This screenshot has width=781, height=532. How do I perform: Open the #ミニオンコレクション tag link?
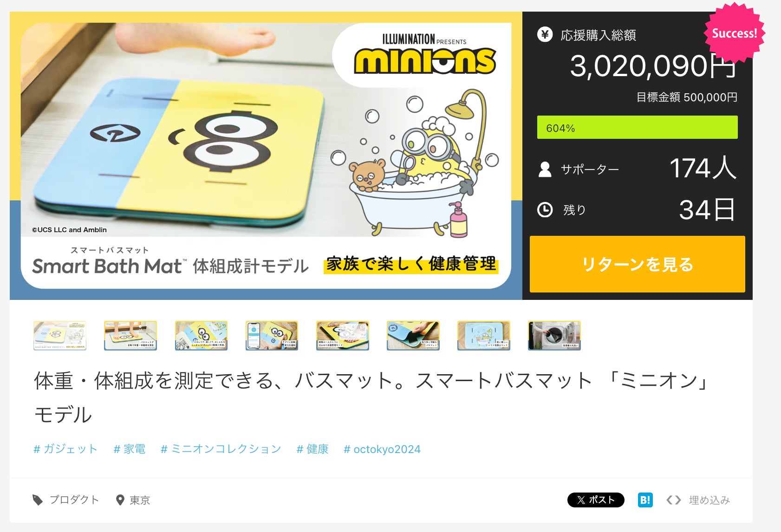click(221, 449)
